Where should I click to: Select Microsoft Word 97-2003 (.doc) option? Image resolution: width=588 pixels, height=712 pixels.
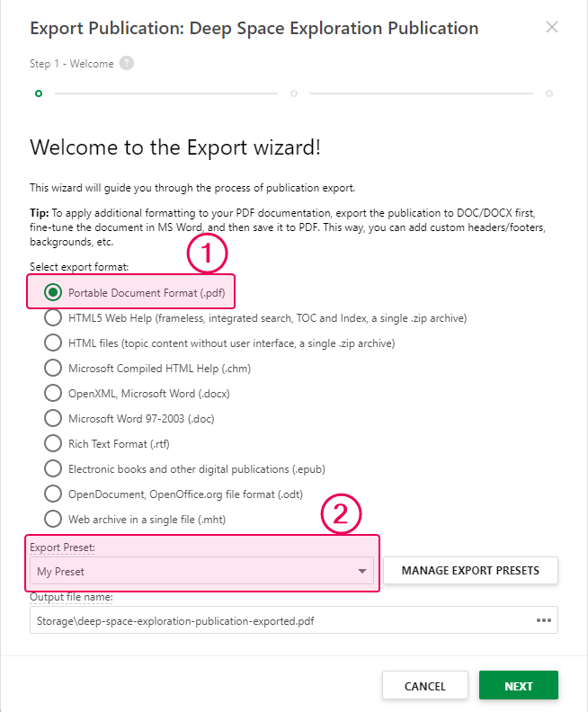click(x=54, y=418)
